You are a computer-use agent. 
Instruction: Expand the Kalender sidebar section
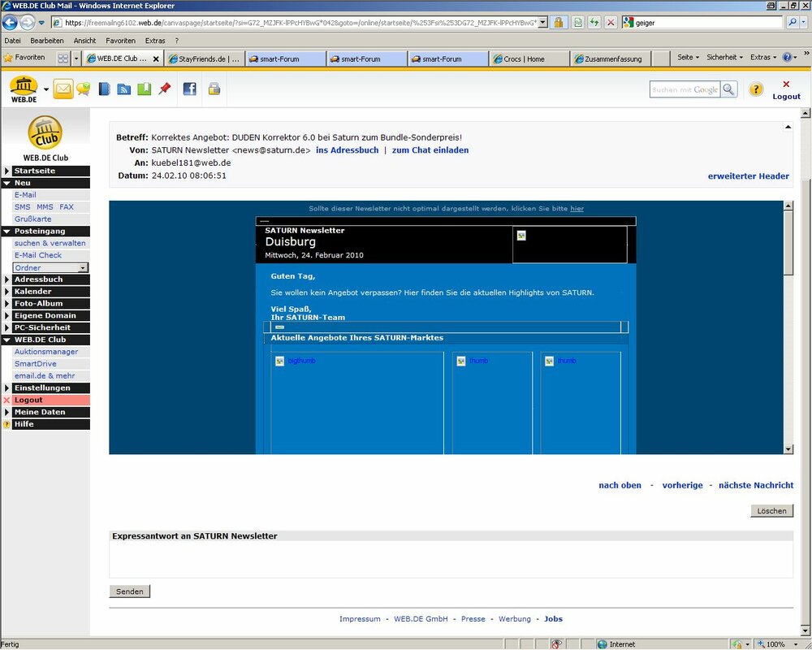pyautogui.click(x=7, y=292)
